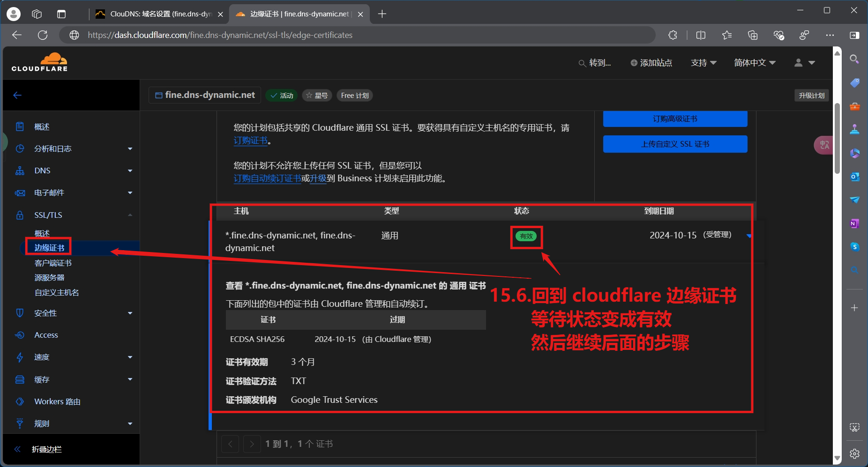Expand 安全性 sidebar section arrow
The image size is (868, 467).
(x=130, y=313)
